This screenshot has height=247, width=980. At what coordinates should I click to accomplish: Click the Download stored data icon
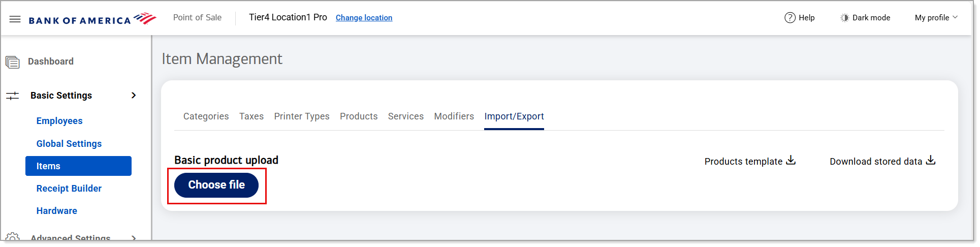point(930,161)
